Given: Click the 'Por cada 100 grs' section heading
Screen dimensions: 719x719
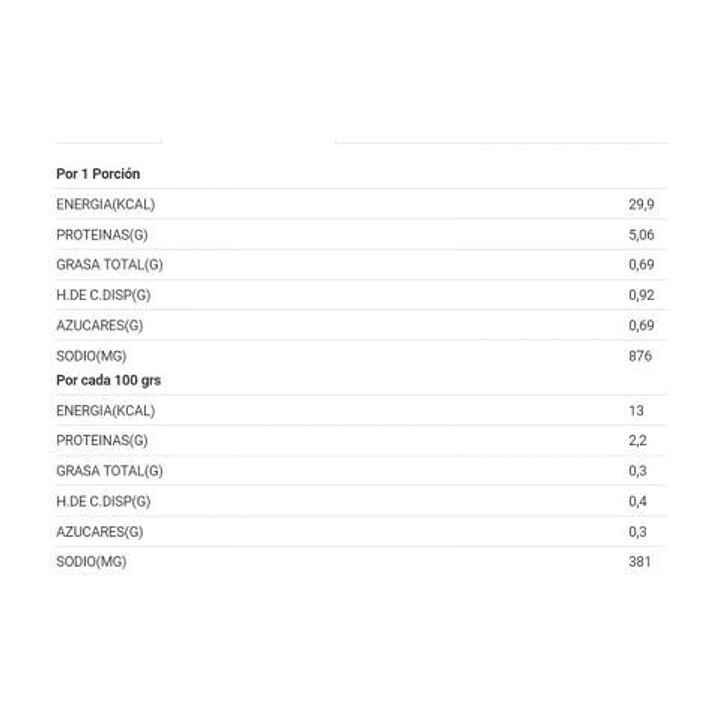Looking at the screenshot, I should pyautogui.click(x=108, y=380).
